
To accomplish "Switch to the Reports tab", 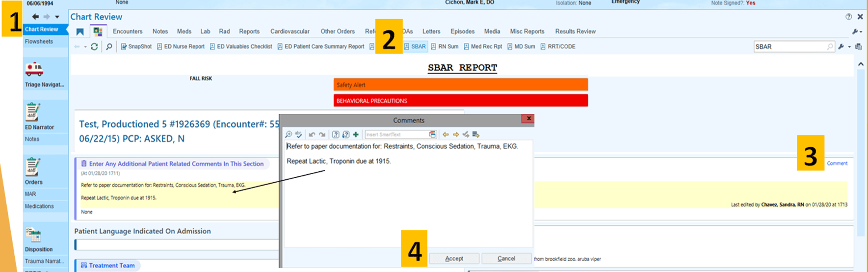I will click(x=249, y=31).
